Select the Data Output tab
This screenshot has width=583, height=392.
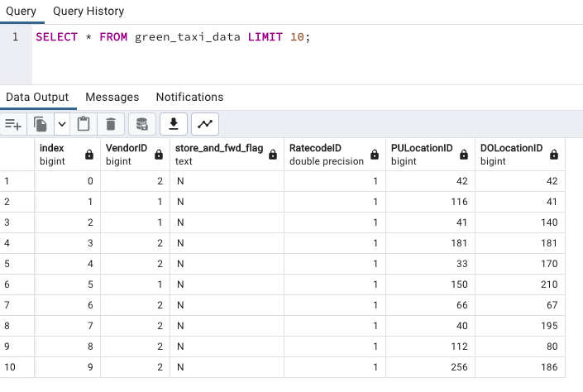[x=37, y=97]
